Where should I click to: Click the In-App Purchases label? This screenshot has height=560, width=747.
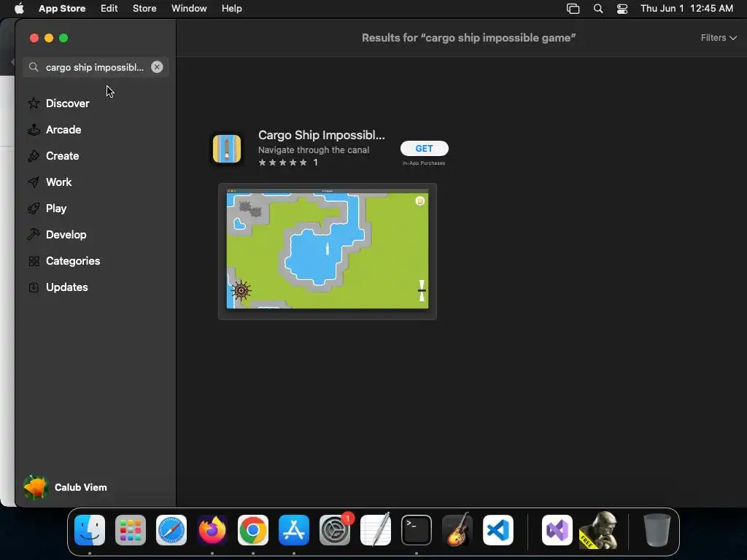click(x=424, y=163)
